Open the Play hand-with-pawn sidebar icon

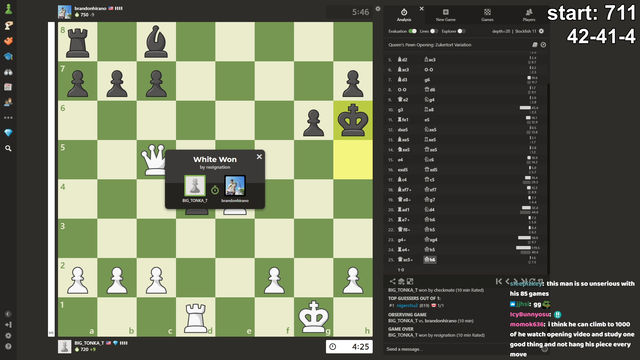click(8, 26)
